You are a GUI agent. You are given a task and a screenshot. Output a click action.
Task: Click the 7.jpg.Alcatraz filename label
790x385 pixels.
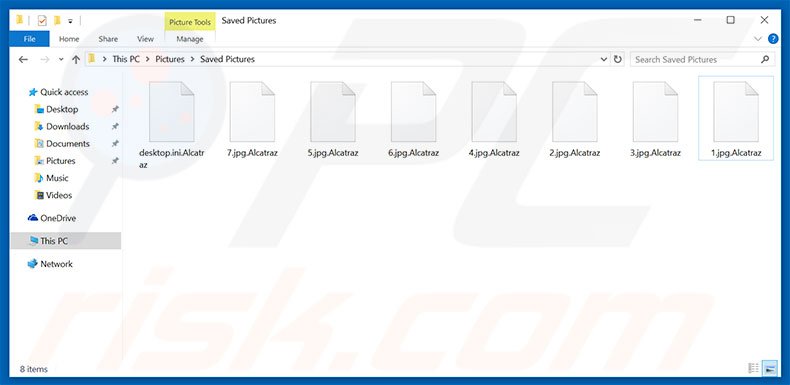252,153
